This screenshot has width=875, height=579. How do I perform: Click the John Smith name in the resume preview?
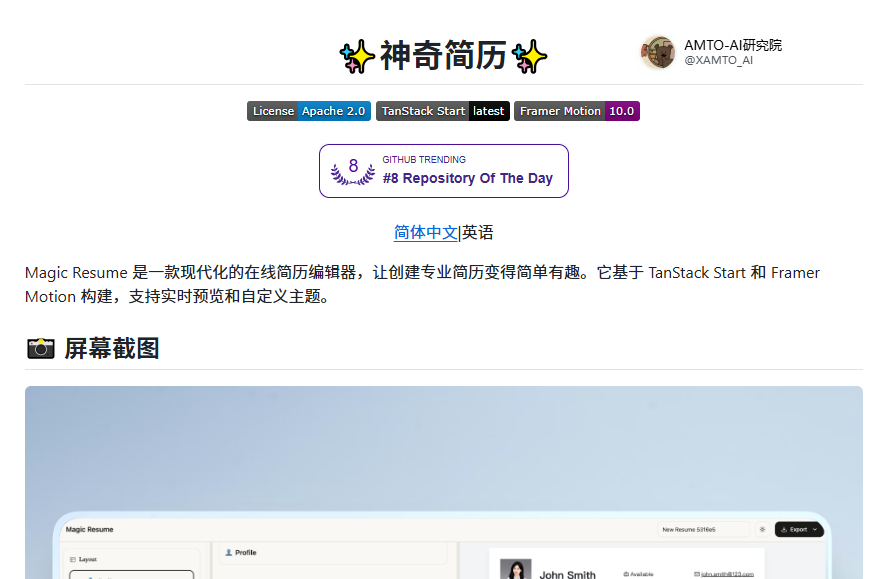(x=568, y=575)
